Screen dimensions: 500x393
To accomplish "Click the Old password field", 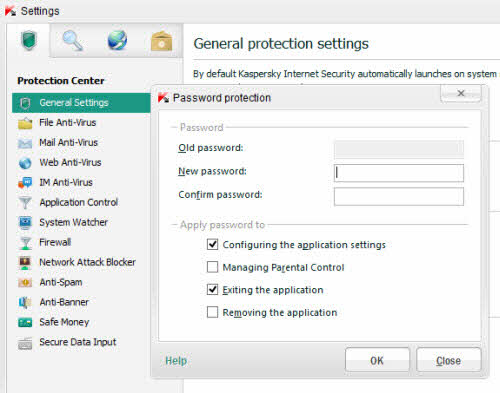I will point(399,149).
